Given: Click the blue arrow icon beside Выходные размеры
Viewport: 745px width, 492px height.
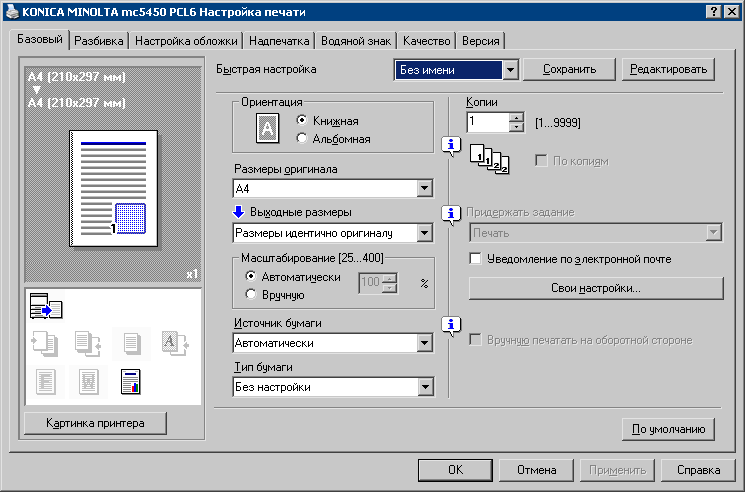Looking at the screenshot, I should point(239,212).
